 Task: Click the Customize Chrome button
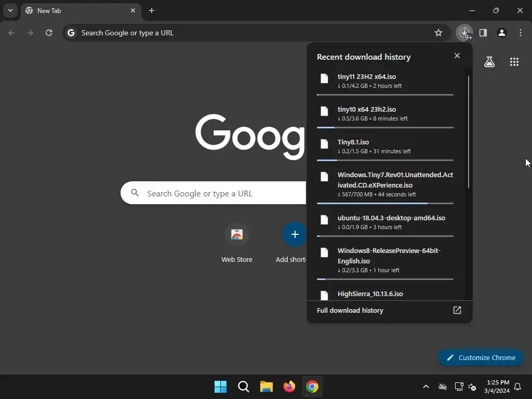point(481,357)
